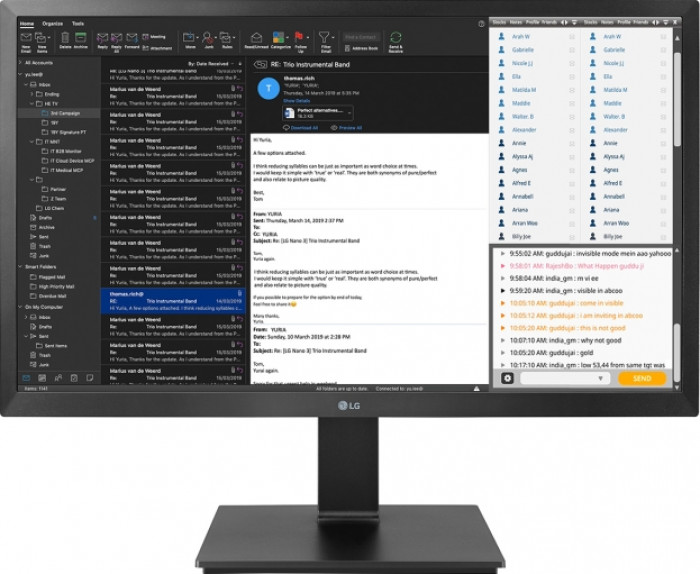Toggle the star beside Matilda M

[572, 89]
